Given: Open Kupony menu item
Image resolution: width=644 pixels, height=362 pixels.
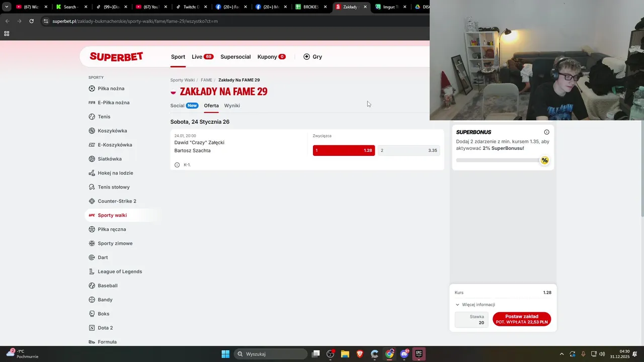Looking at the screenshot, I should click(x=272, y=57).
